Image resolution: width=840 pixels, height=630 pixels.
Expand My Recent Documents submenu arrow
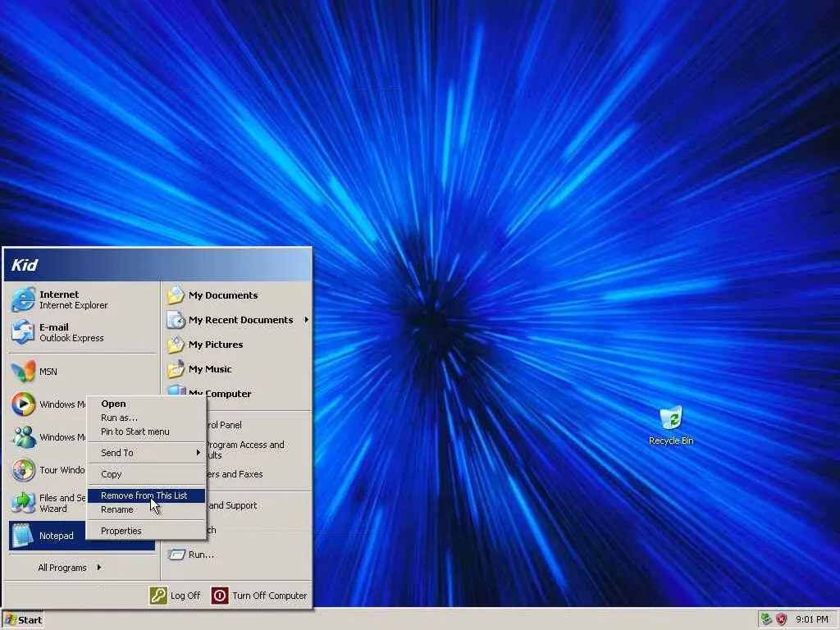pyautogui.click(x=307, y=320)
